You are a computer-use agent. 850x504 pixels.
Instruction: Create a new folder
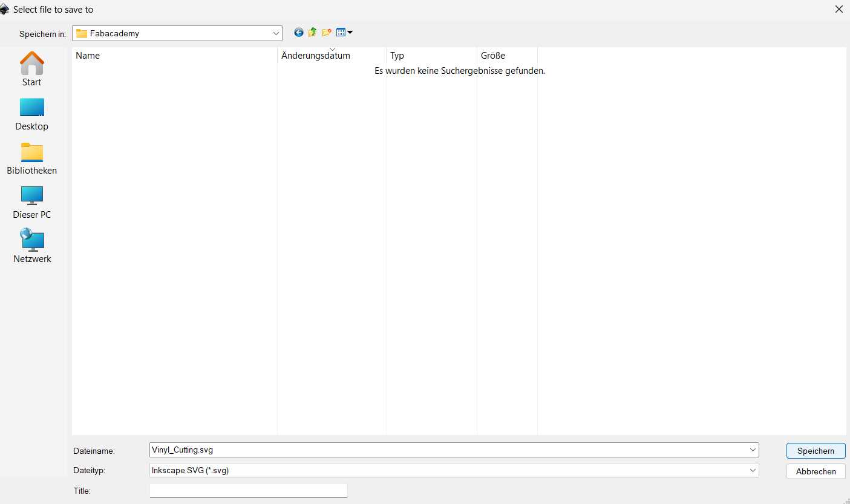pos(327,32)
